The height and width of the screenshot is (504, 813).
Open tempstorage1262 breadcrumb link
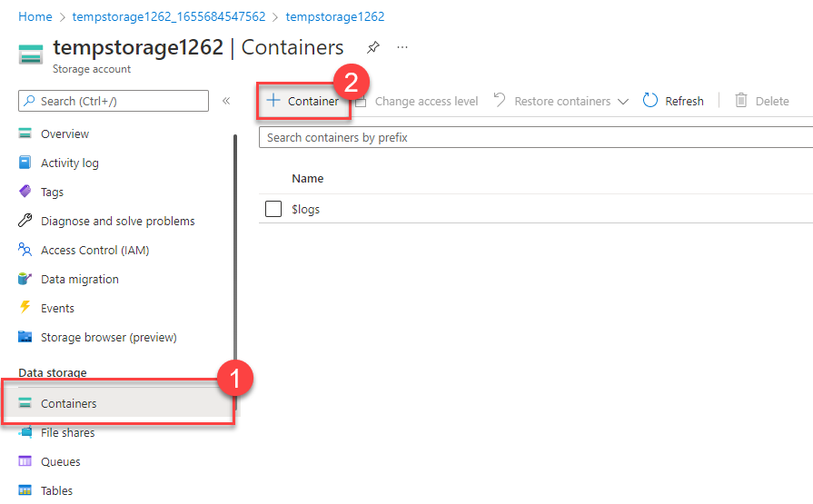pos(334,17)
